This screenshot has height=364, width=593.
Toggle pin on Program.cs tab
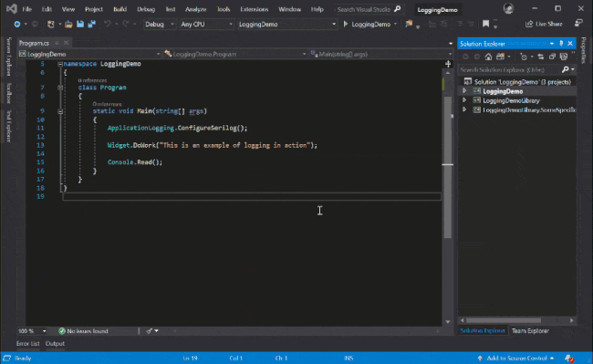(57, 43)
